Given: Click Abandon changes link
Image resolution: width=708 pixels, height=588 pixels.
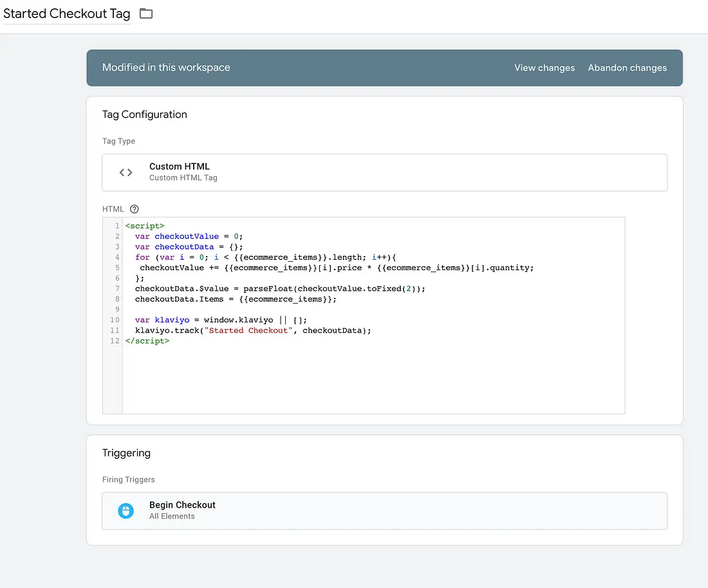Looking at the screenshot, I should pyautogui.click(x=627, y=68).
